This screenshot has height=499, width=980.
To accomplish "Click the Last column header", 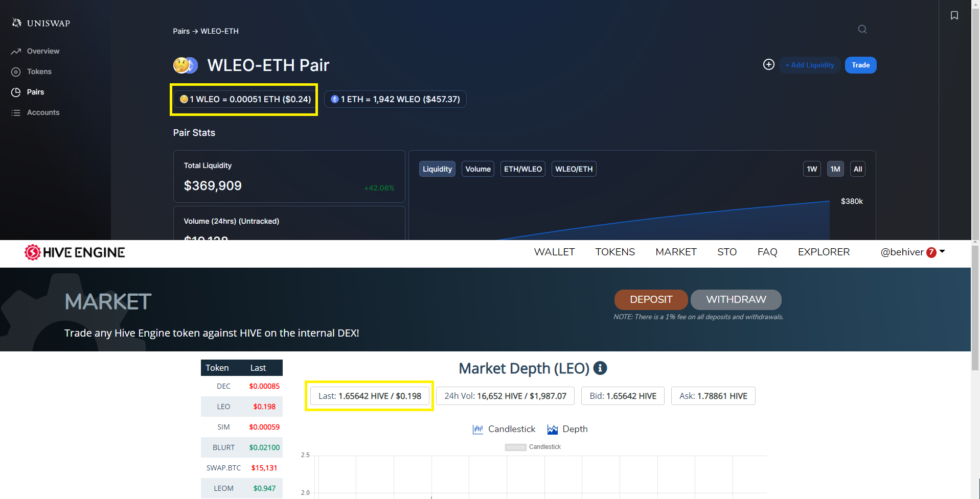I will [x=258, y=368].
